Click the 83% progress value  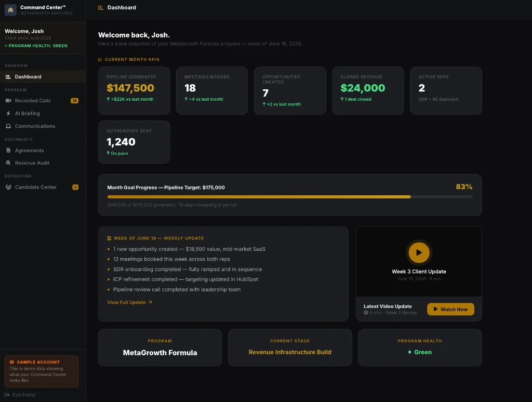click(464, 186)
